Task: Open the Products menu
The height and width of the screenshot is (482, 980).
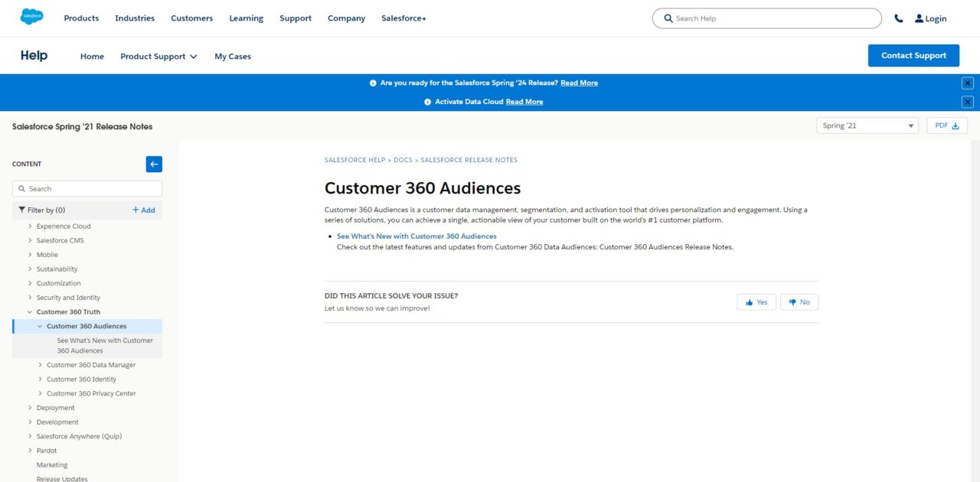Action: (81, 18)
